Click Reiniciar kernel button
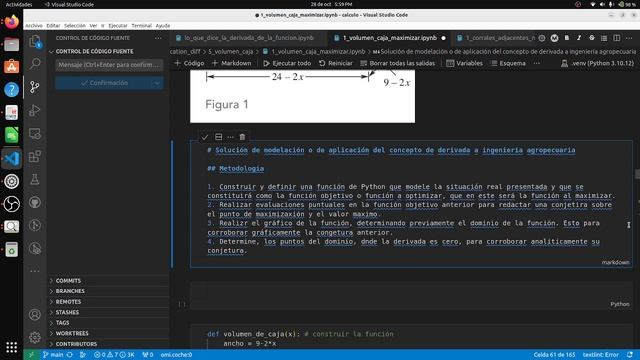This screenshot has height=360, width=640. tap(336, 63)
